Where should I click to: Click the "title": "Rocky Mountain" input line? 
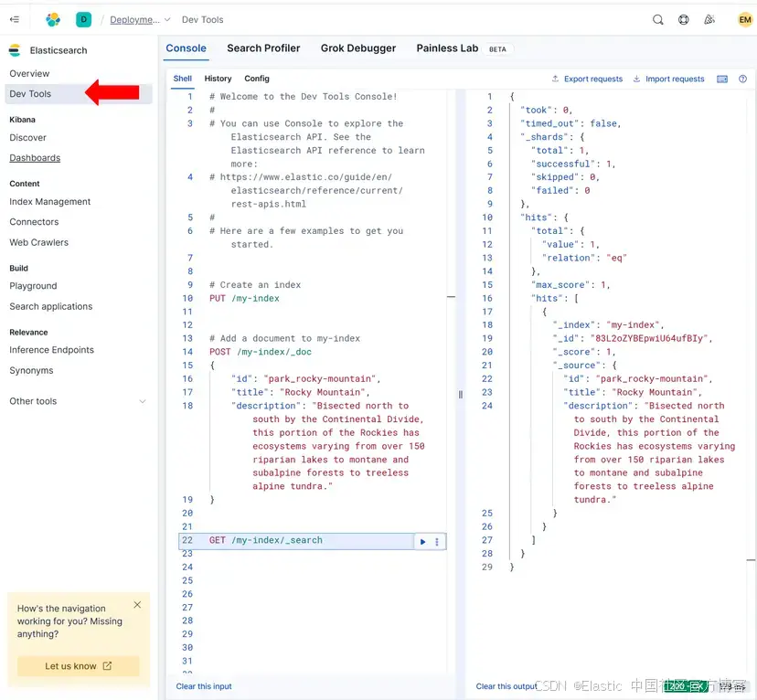[x=300, y=392]
